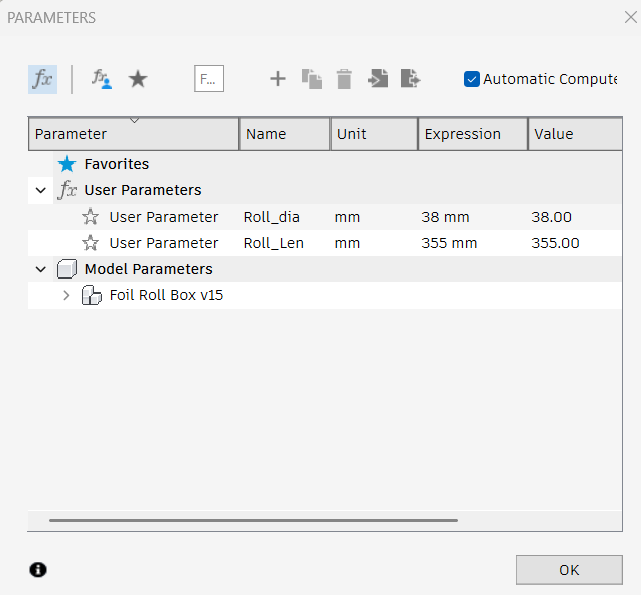The height and width of the screenshot is (595, 641).
Task: Click the import parameters icon
Action: 378,79
